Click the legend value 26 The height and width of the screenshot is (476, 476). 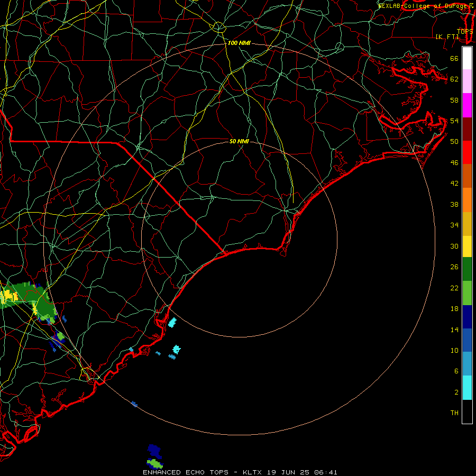(x=454, y=267)
